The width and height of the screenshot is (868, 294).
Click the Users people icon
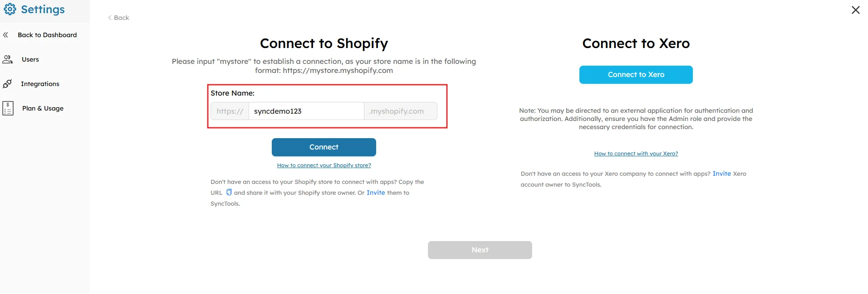click(x=8, y=59)
